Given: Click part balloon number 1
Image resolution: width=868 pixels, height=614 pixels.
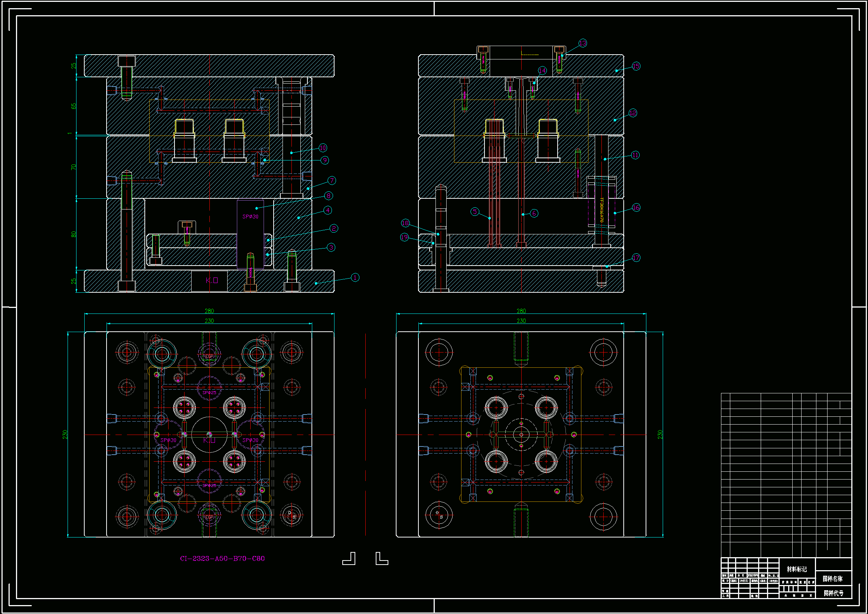Looking at the screenshot, I should [355, 278].
